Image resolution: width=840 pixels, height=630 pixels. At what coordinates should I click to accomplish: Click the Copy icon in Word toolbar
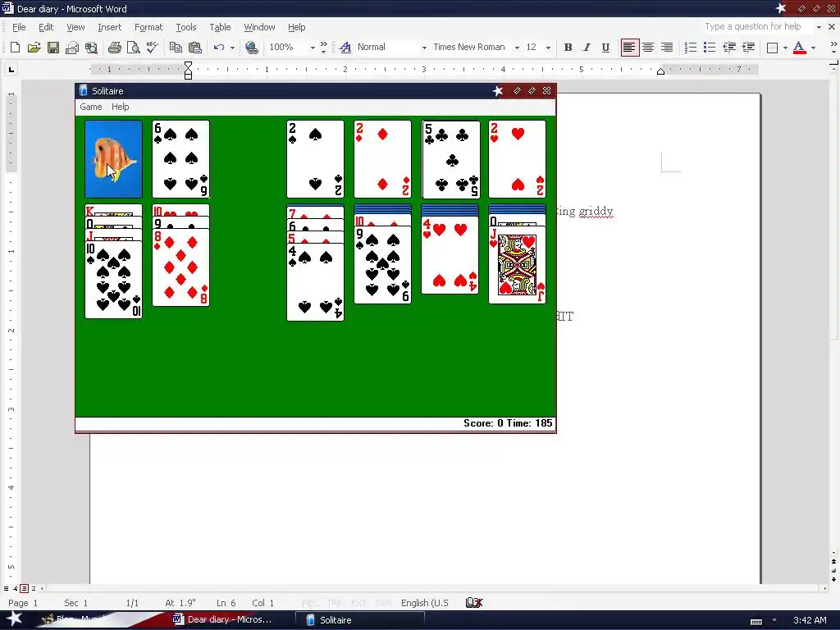(176, 48)
